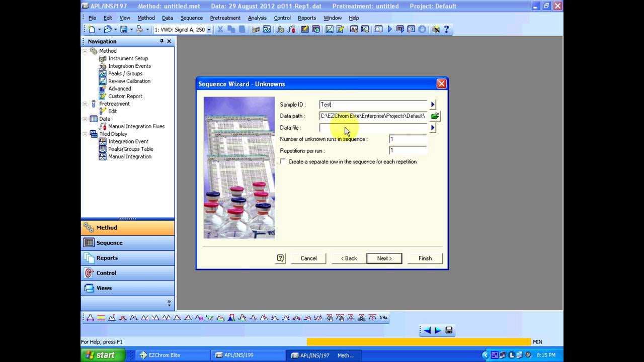
Task: Click the Next button in wizard
Action: tap(384, 258)
